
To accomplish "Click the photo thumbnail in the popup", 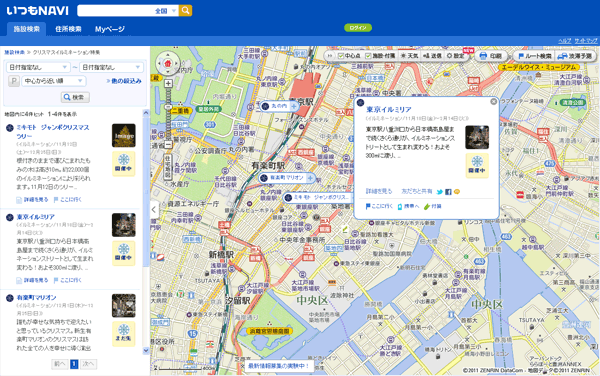I will [x=477, y=137].
